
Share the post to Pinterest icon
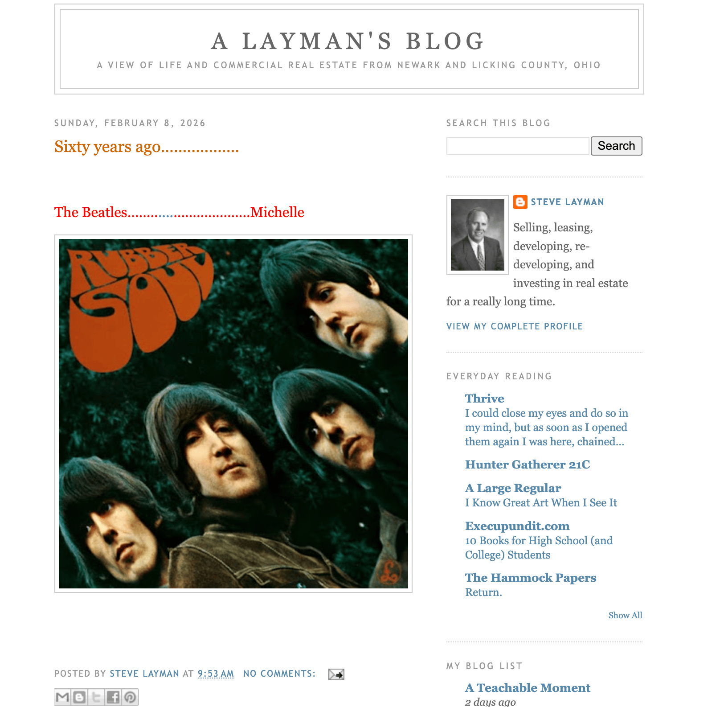(130, 697)
